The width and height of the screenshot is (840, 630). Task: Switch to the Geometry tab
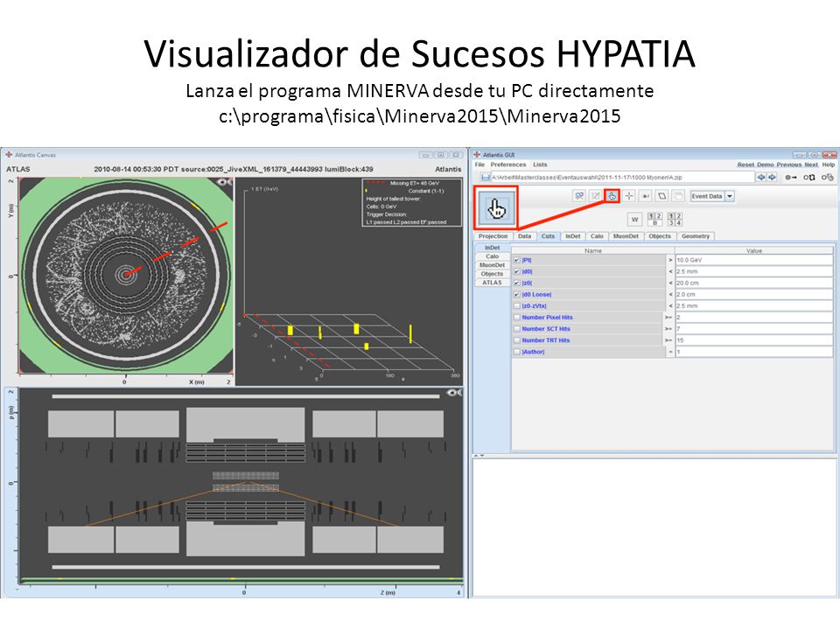click(696, 236)
